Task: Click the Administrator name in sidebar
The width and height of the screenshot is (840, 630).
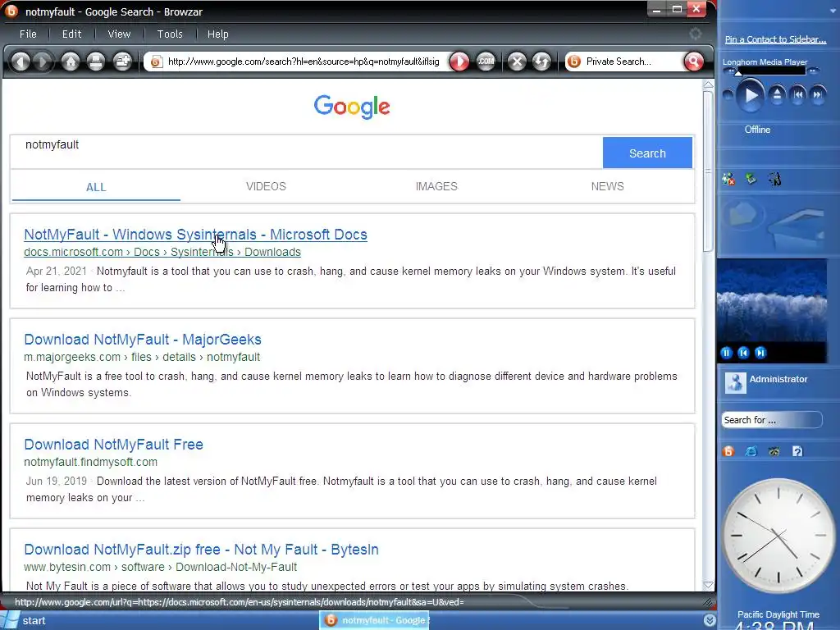Action: (x=778, y=379)
